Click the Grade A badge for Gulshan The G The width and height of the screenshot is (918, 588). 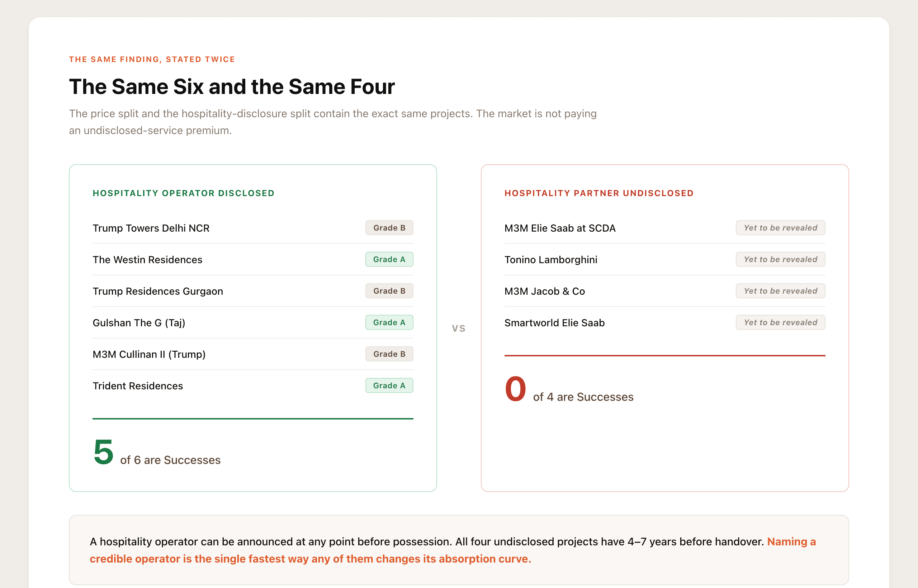coord(389,323)
